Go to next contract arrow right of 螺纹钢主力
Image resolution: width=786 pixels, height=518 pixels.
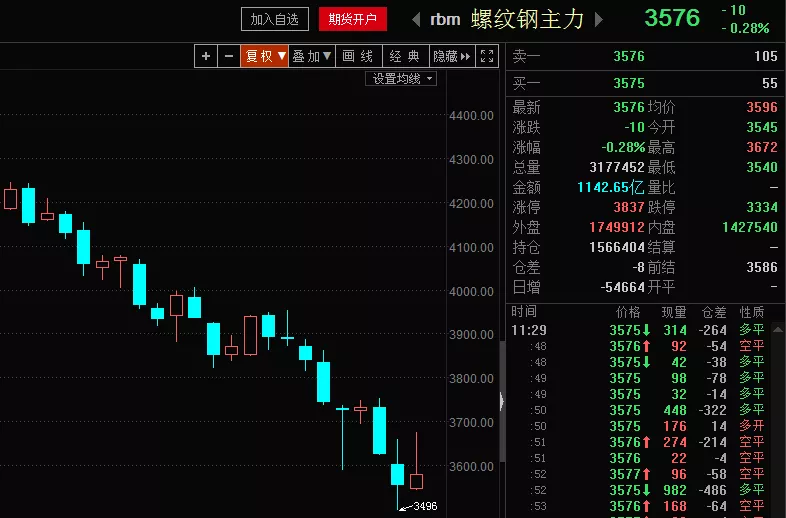pyautogui.click(x=599, y=20)
